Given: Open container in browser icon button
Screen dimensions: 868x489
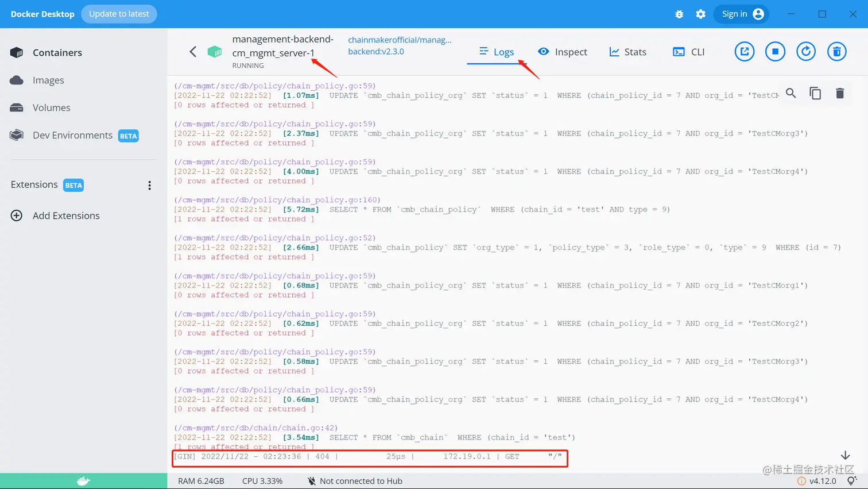Looking at the screenshot, I should [x=745, y=52].
